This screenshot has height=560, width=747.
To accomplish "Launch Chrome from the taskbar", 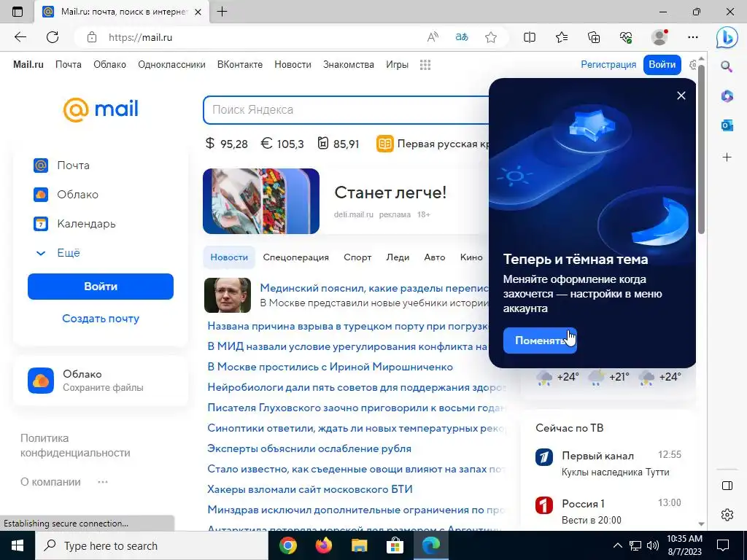I will coord(287,545).
